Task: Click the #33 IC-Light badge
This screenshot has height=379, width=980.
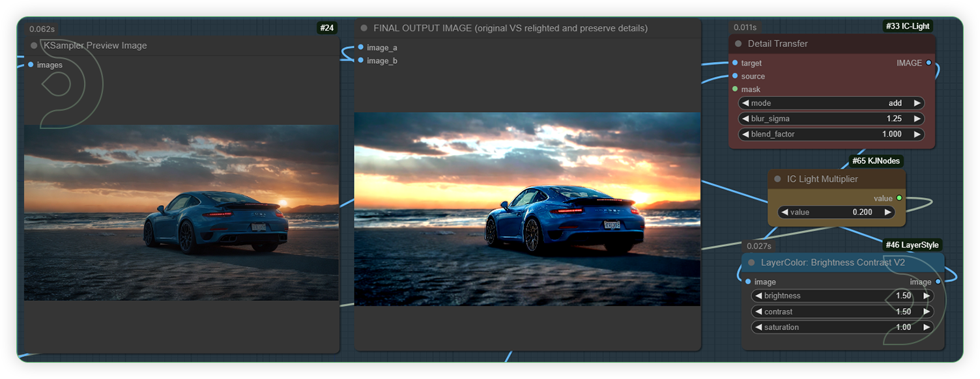Action: (x=908, y=27)
